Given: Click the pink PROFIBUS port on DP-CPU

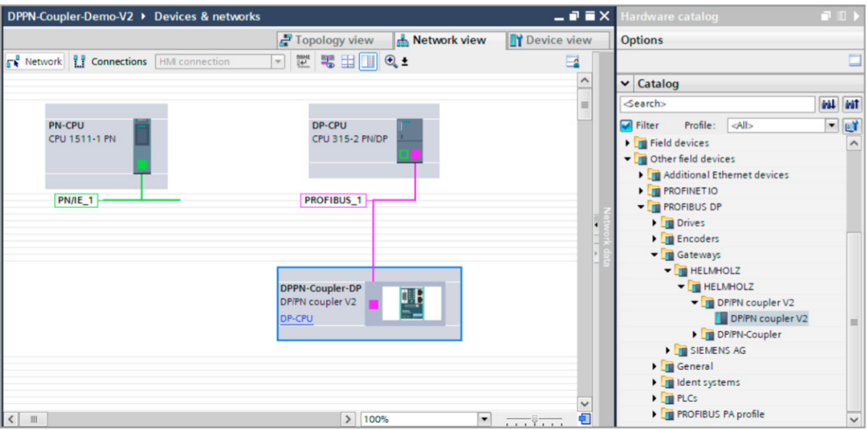Looking at the screenshot, I should pyautogui.click(x=416, y=154).
